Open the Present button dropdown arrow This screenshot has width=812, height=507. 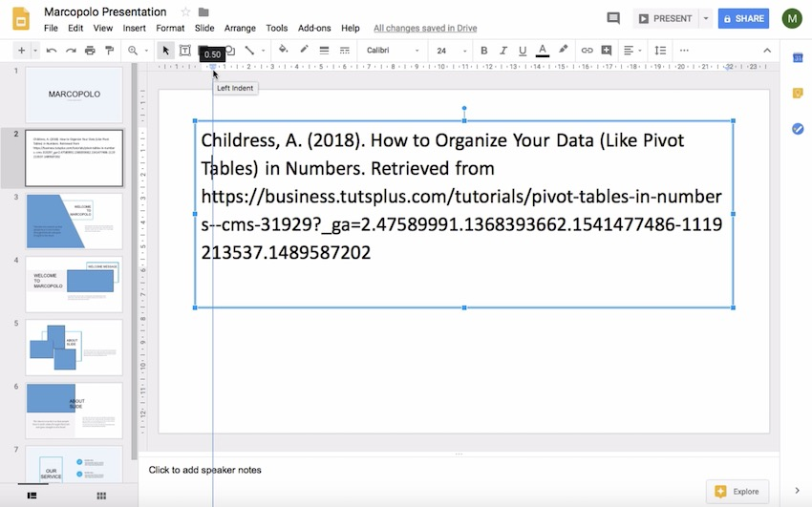(x=706, y=18)
